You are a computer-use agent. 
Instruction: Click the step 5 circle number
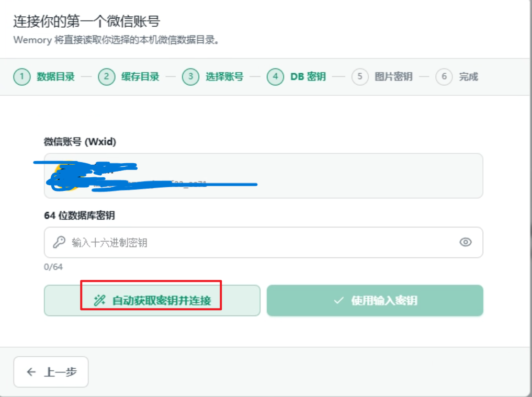click(360, 77)
